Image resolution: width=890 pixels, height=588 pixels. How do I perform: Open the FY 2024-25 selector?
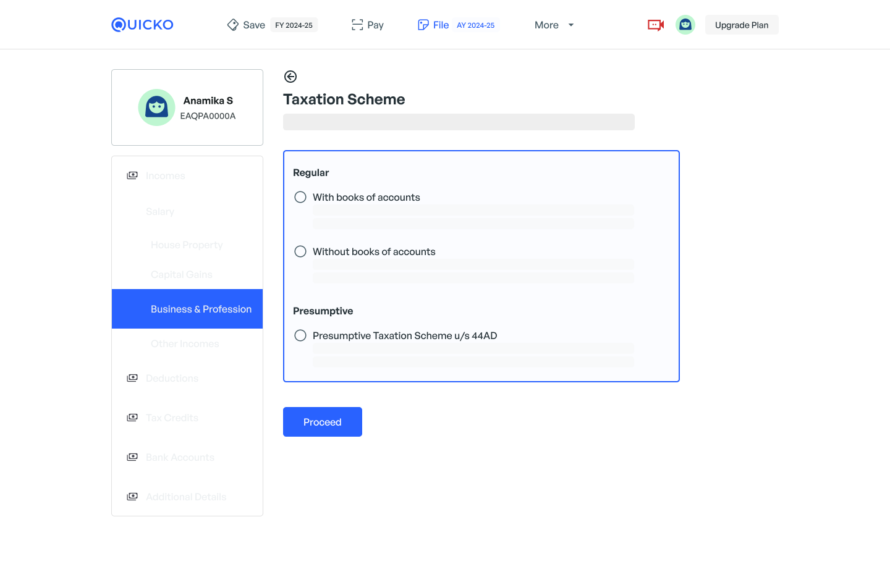294,25
